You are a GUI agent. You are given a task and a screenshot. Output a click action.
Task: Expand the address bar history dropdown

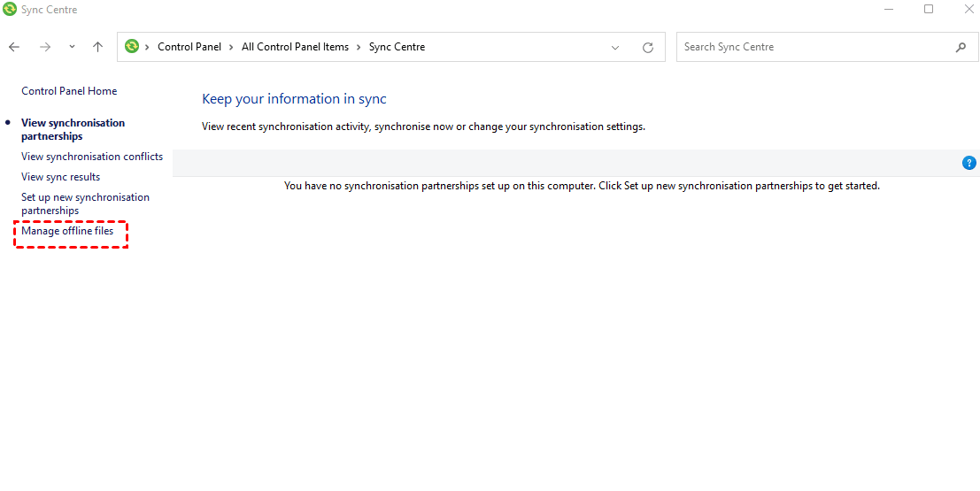pyautogui.click(x=616, y=48)
